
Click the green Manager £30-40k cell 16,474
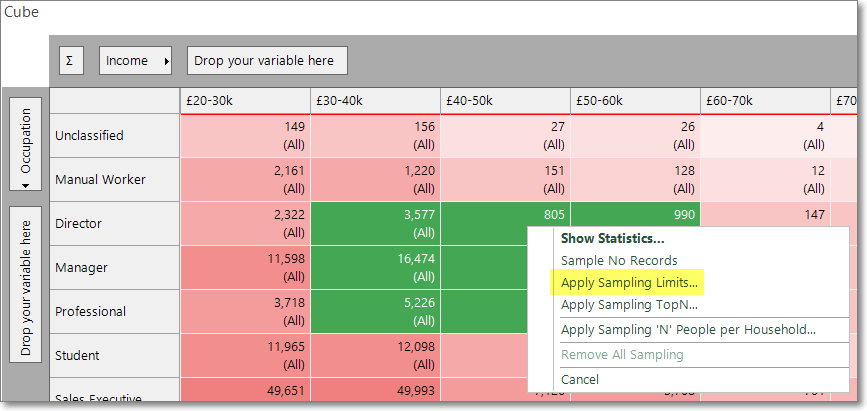(375, 267)
